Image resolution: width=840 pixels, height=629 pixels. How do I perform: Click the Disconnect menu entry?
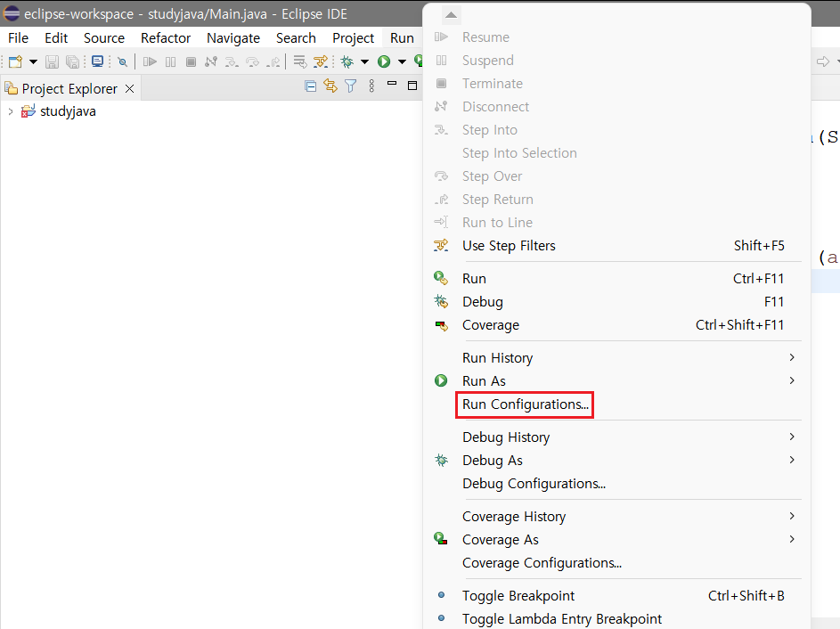(616, 107)
